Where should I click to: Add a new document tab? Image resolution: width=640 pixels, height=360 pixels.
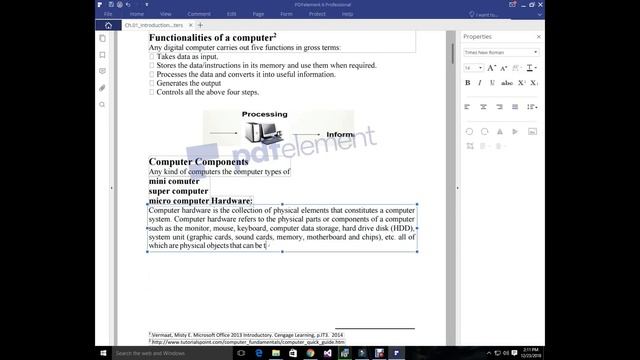tap(200, 25)
